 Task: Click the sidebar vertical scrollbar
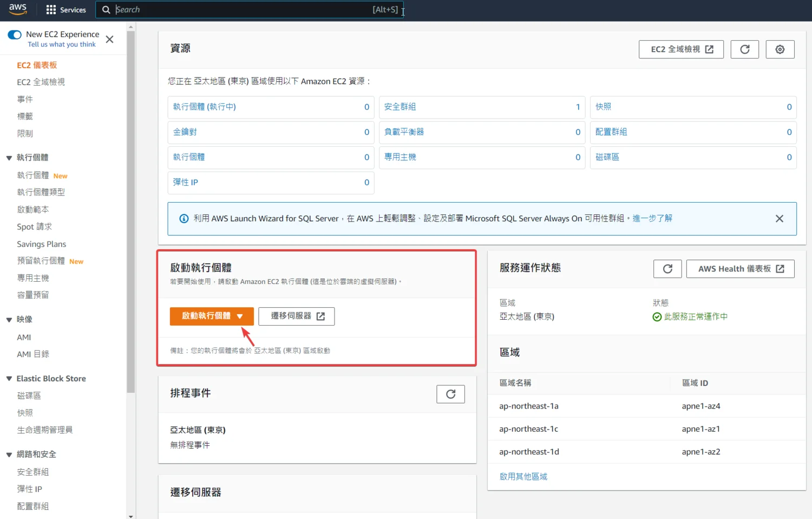tap(130, 211)
